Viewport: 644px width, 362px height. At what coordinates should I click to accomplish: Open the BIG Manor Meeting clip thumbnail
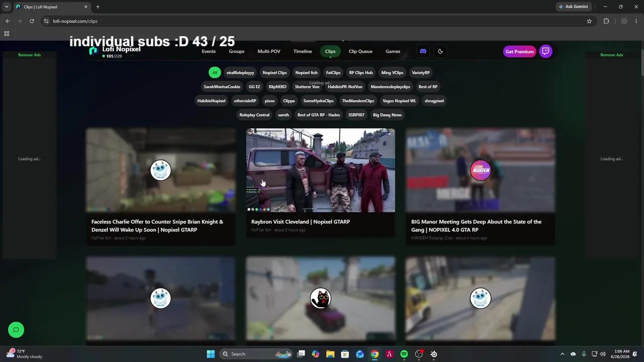pyautogui.click(x=480, y=170)
